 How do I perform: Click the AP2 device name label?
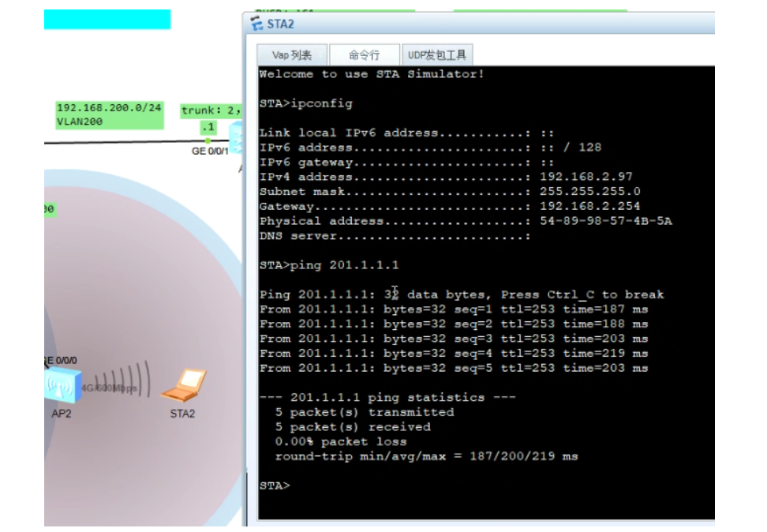tap(62, 413)
